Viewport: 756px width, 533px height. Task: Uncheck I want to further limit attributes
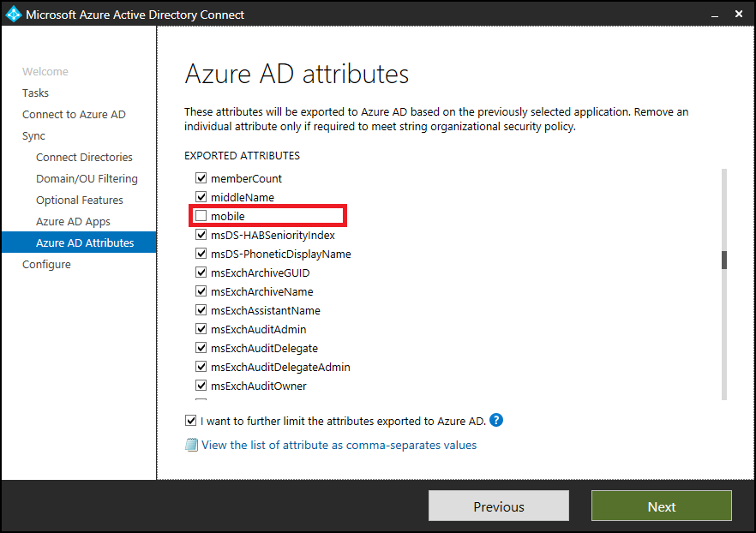click(190, 420)
